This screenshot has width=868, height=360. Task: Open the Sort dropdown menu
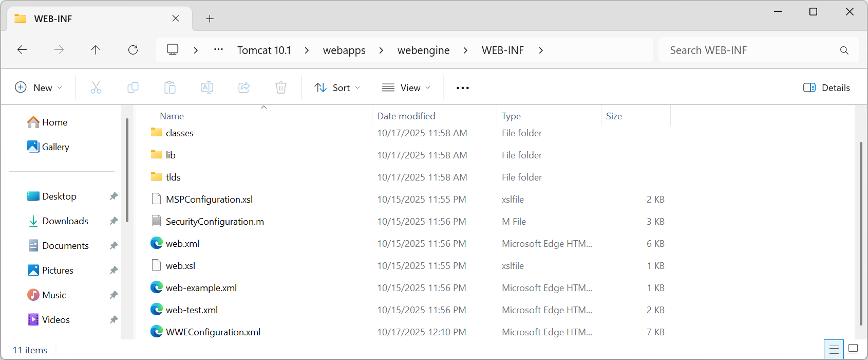(337, 87)
